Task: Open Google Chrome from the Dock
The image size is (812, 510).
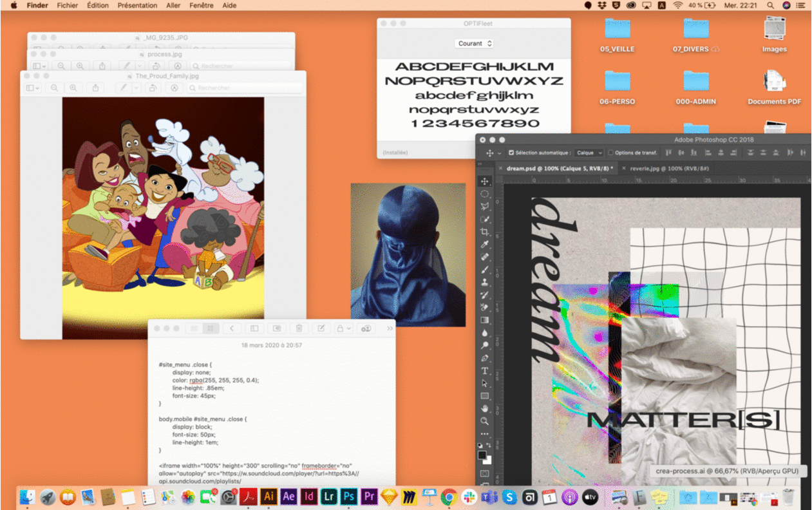Action: click(x=449, y=496)
